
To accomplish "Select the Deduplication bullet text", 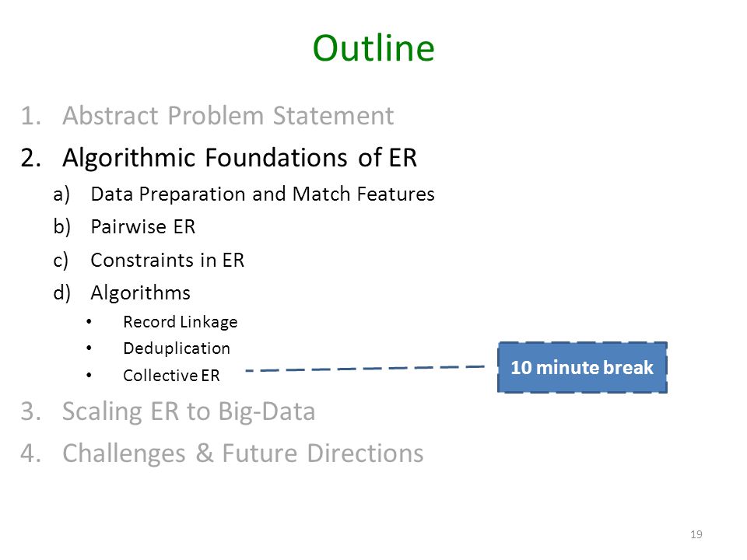I will tap(177, 348).
